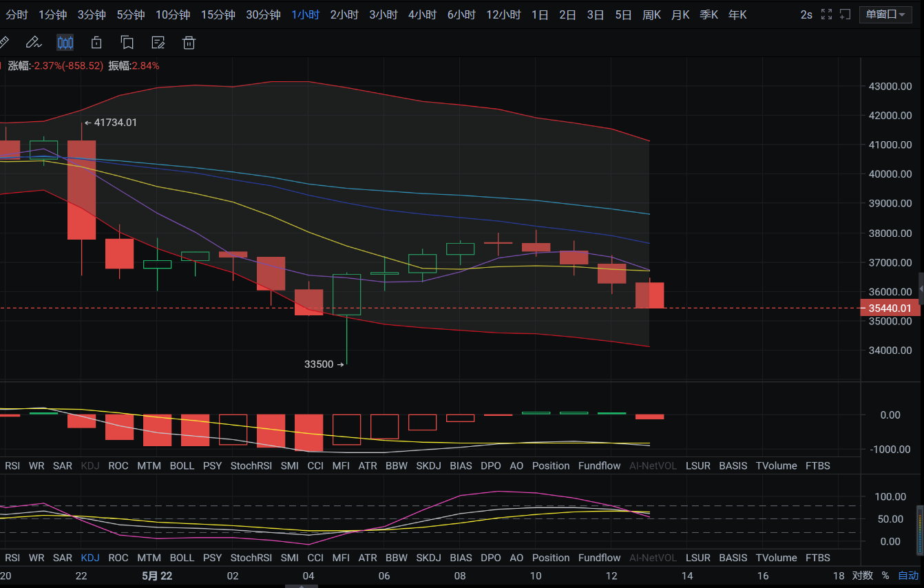Viewport: 924px width, 588px height.
Task: Switch to the 10分钟 timeframe
Action: [x=173, y=14]
